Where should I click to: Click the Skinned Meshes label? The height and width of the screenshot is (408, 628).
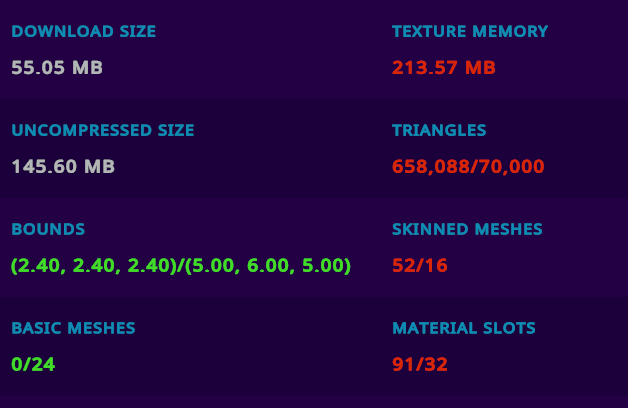coord(467,229)
